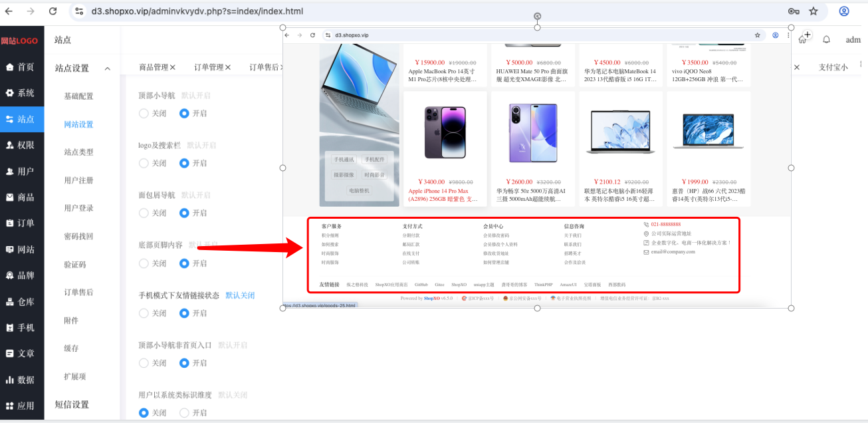Select 开启 for 顶部小导航非首页入口
The width and height of the screenshot is (868, 423).
pos(185,363)
